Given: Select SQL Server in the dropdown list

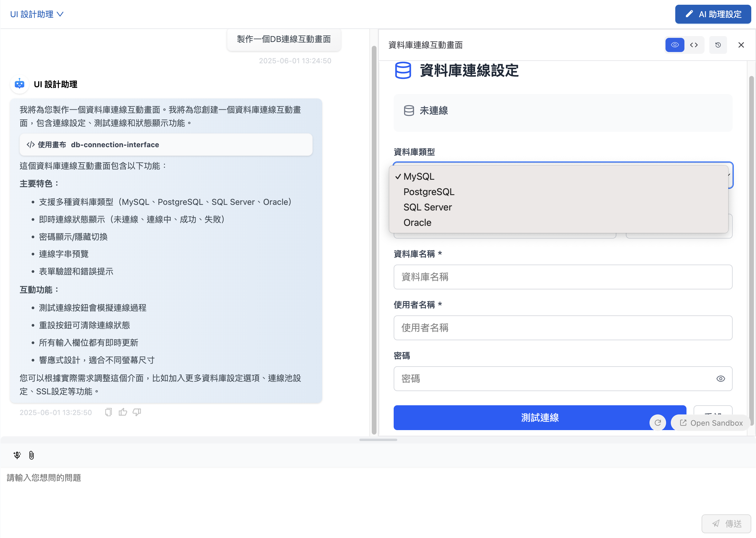Looking at the screenshot, I should (428, 207).
